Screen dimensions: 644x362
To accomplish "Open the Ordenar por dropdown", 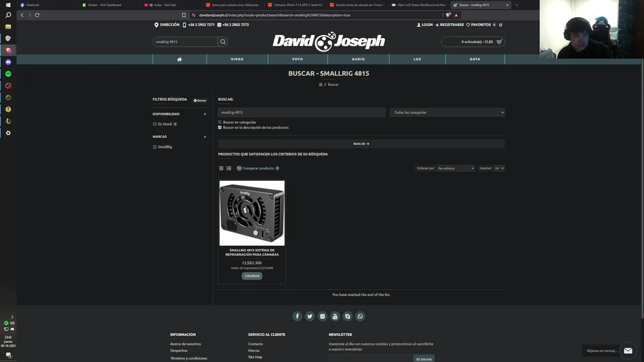I will [x=455, y=168].
